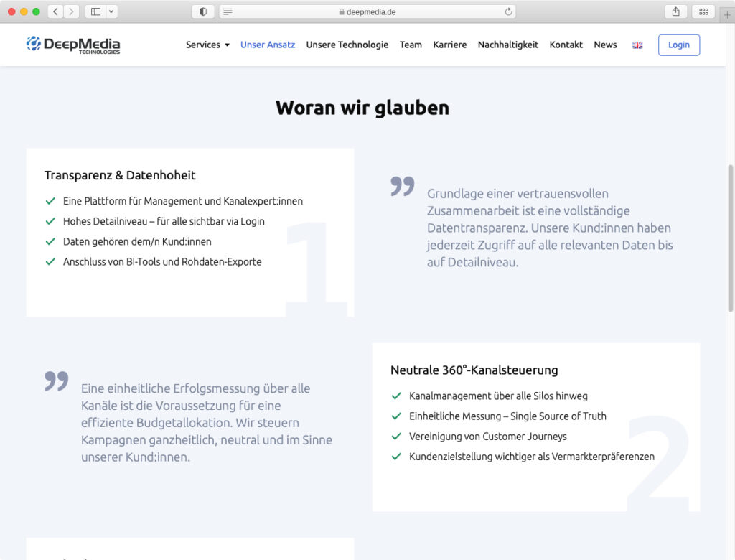735x560 pixels.
Task: Open the Share button in Safari toolbar
Action: click(675, 11)
